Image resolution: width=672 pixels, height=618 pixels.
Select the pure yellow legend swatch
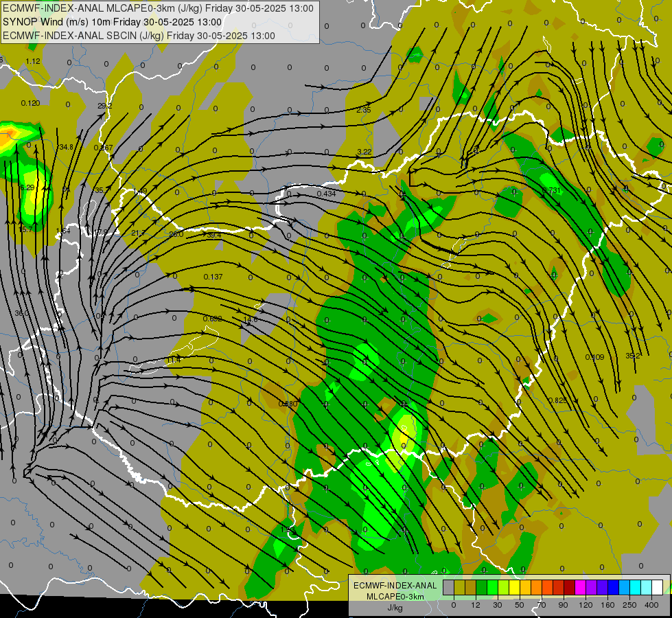(515, 587)
